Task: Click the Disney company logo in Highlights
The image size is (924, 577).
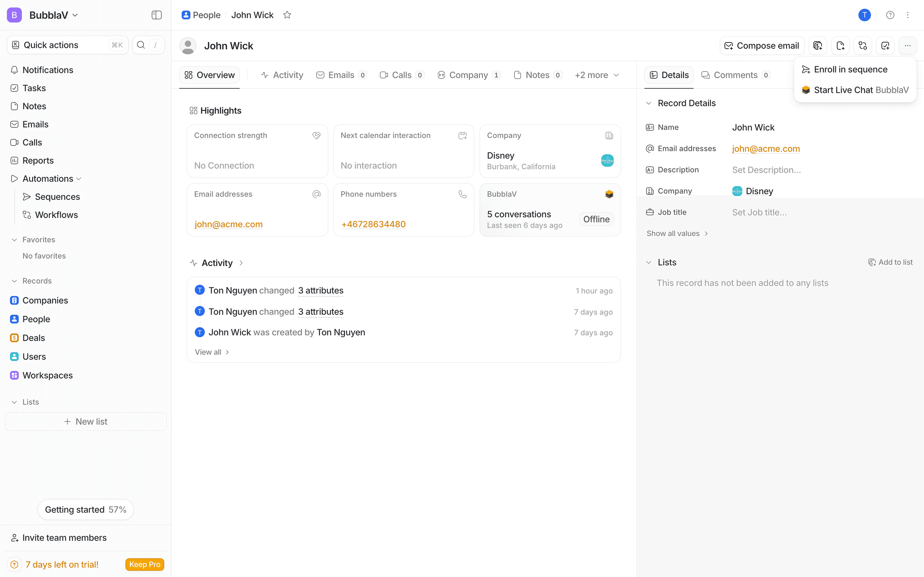Action: tap(607, 160)
